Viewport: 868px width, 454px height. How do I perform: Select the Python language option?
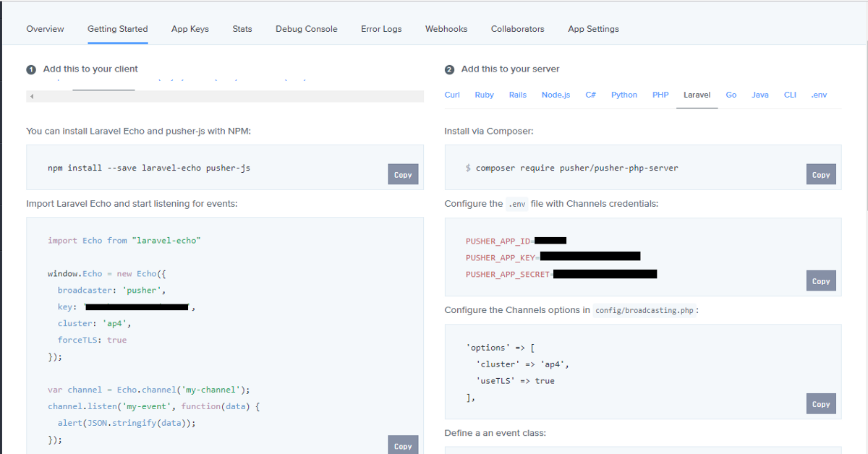[x=624, y=95]
